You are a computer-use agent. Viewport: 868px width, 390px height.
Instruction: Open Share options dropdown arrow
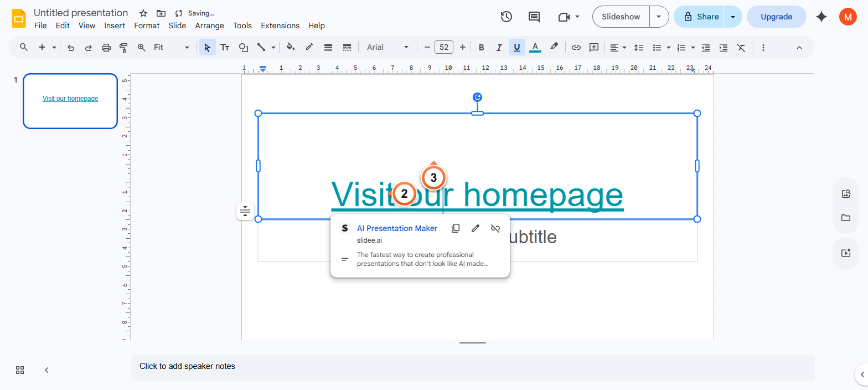[x=733, y=17]
